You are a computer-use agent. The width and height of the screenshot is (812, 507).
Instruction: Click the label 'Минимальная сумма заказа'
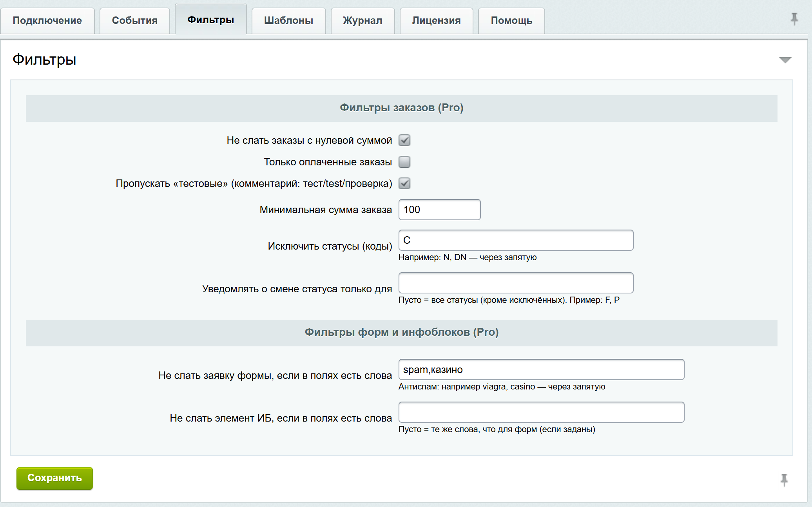326,210
